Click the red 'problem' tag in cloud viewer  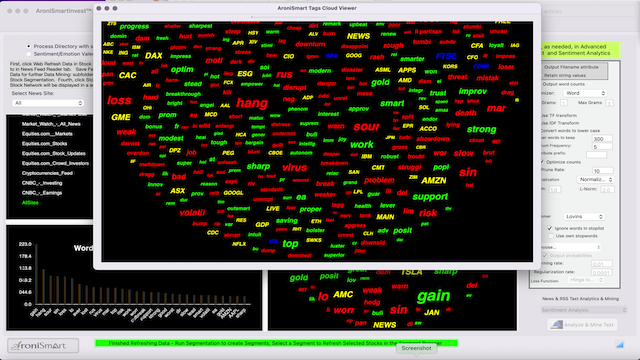point(379,180)
